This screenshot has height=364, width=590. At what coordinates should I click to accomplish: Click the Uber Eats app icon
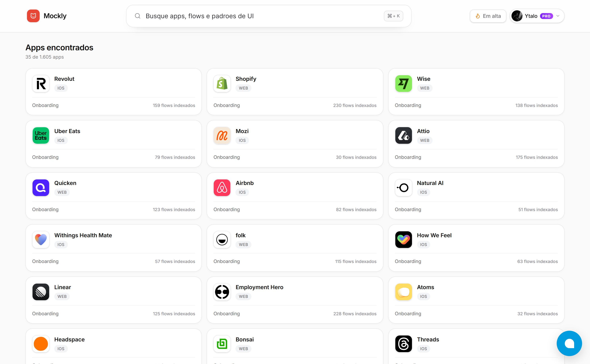[41, 135]
